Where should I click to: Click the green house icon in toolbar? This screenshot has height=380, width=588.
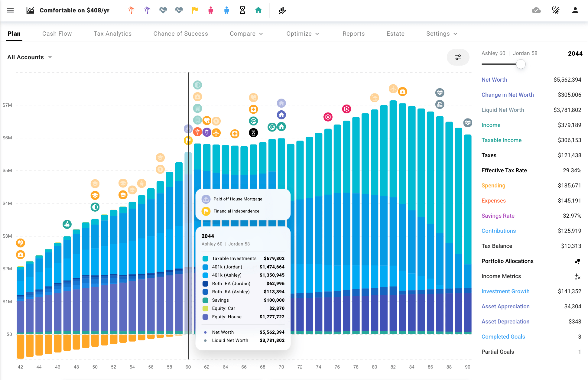pos(258,10)
